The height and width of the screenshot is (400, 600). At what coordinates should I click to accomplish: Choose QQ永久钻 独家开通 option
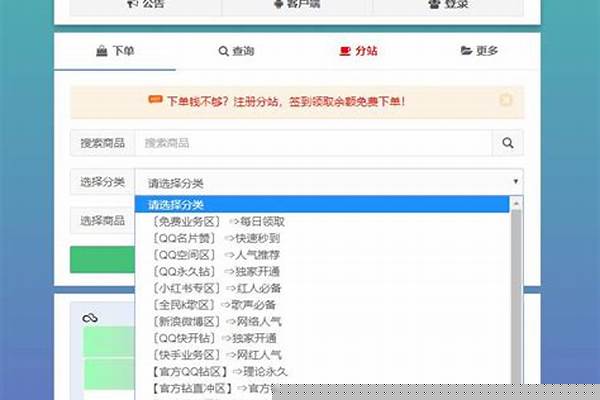[x=322, y=271]
